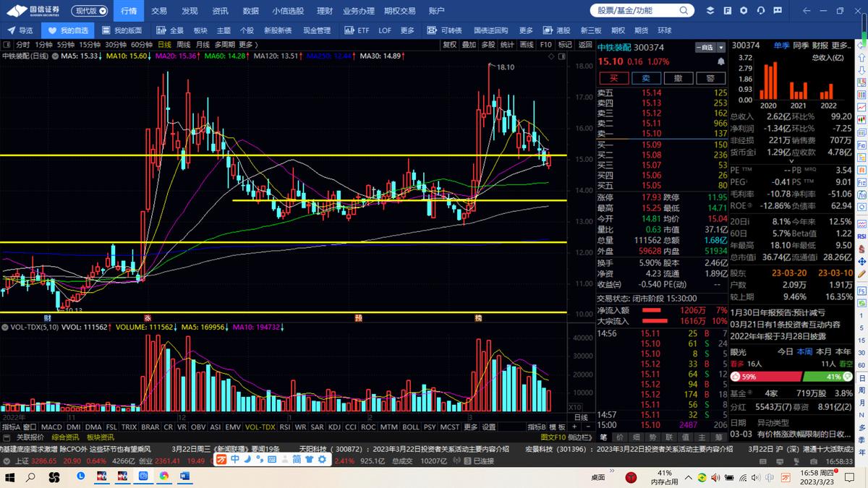
Task: Open Microsoft Word from the taskbar
Action: click(x=184, y=477)
